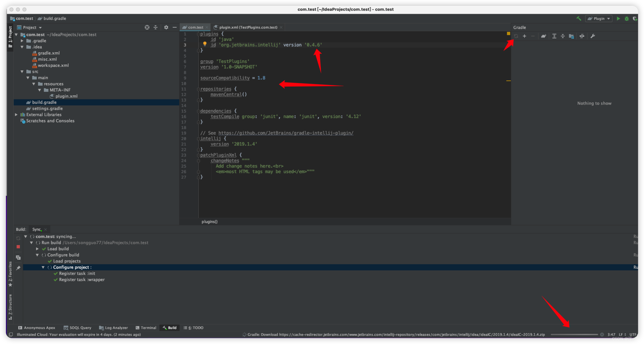Open Gradle settings wrench icon

(593, 36)
